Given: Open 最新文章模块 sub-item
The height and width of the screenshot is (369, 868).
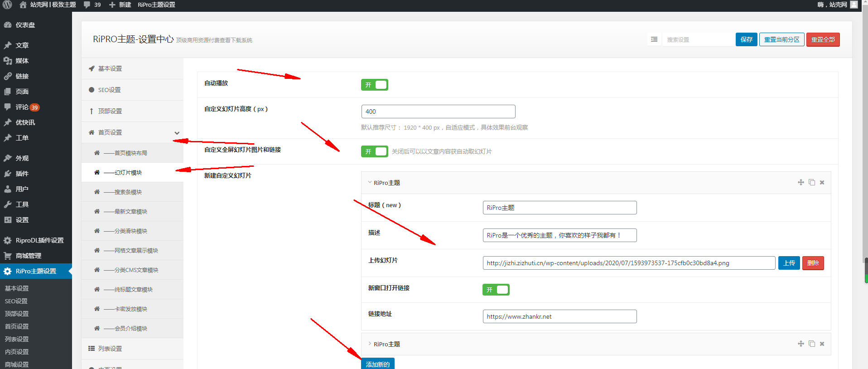Looking at the screenshot, I should (132, 211).
